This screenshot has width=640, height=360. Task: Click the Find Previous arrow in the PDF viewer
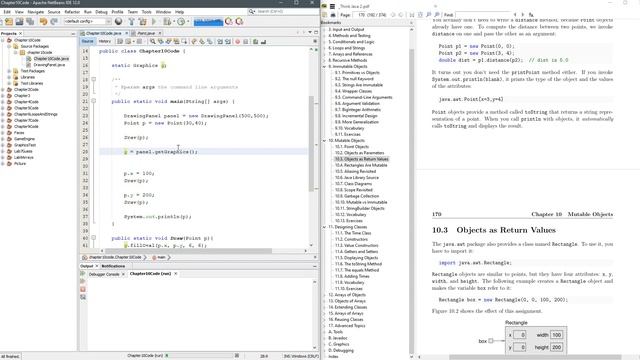click(x=515, y=15)
